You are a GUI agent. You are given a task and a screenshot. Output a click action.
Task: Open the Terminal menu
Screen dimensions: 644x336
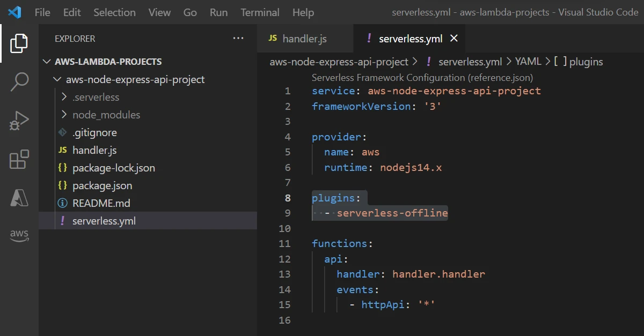(260, 12)
